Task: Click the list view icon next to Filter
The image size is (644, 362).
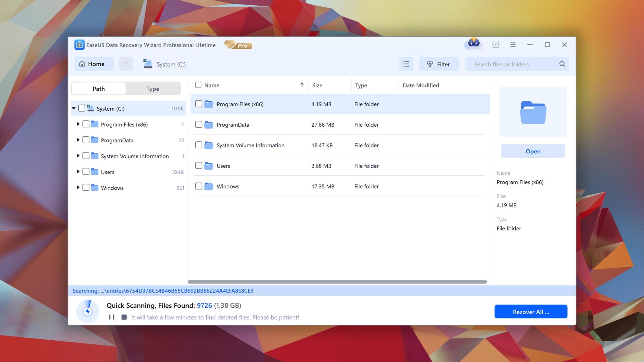Action: (406, 64)
